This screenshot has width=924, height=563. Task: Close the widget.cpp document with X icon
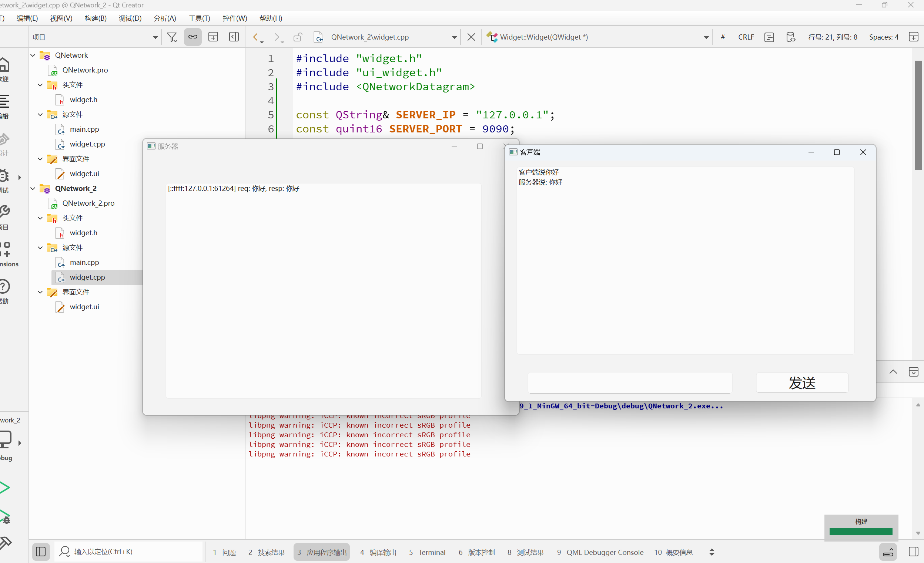pyautogui.click(x=471, y=37)
